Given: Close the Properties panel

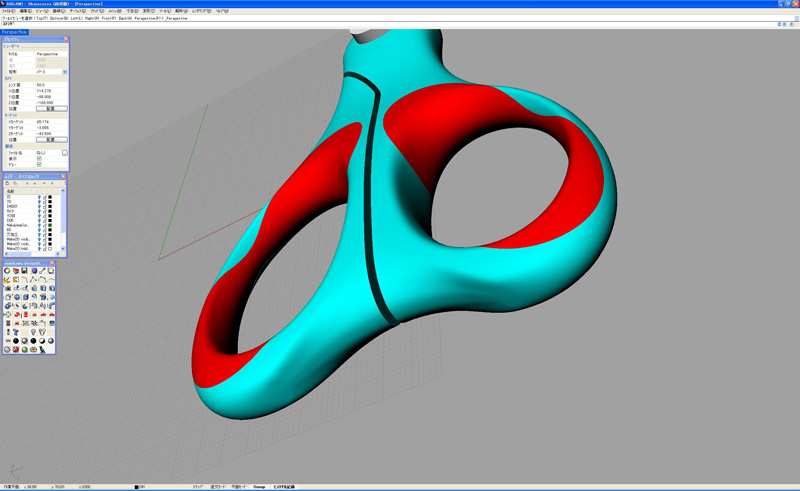Looking at the screenshot, I should coord(65,39).
